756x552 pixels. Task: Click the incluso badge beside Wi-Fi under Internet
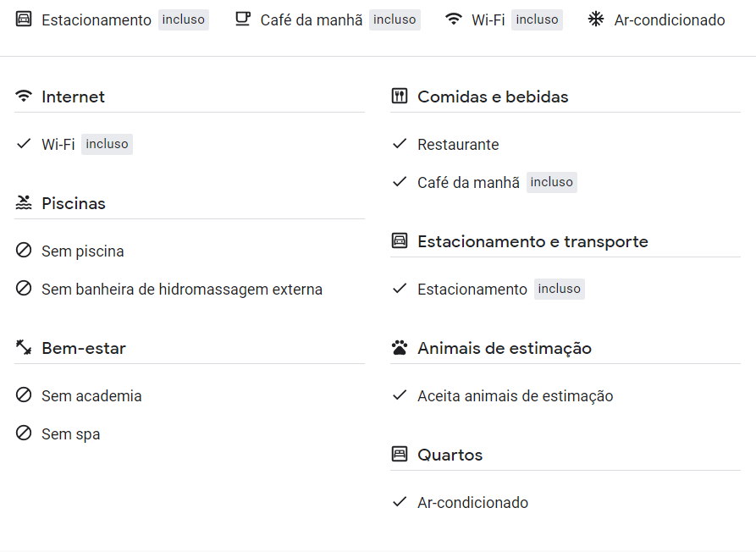click(107, 144)
